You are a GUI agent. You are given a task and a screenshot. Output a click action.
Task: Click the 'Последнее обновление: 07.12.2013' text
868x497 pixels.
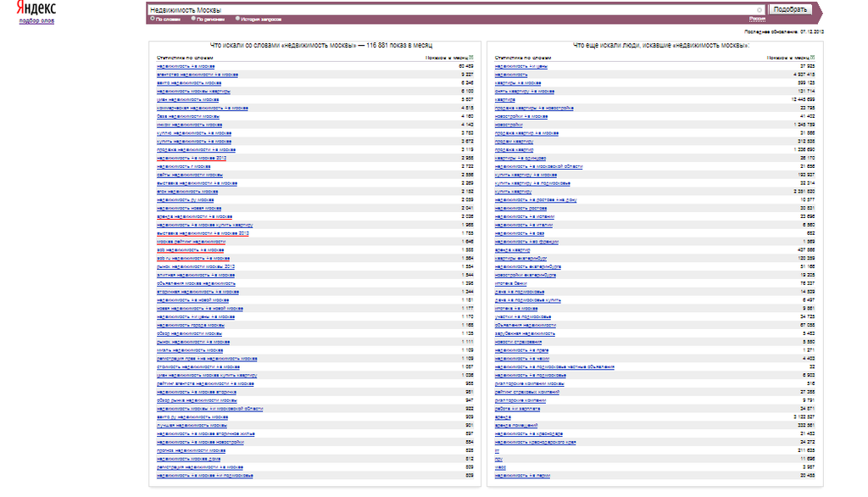[784, 31]
